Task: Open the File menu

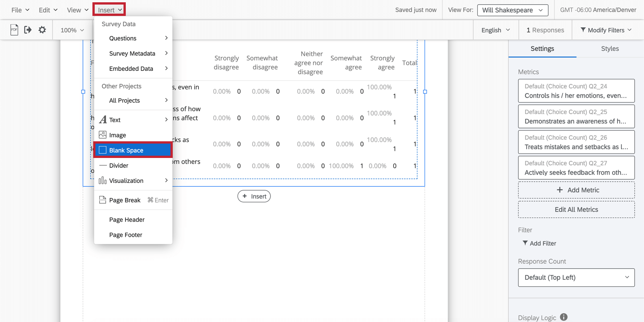Action: [20, 10]
